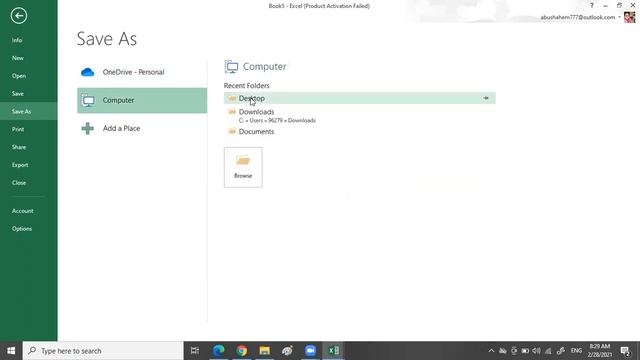Open the Action Center notifications

pyautogui.click(x=625, y=351)
